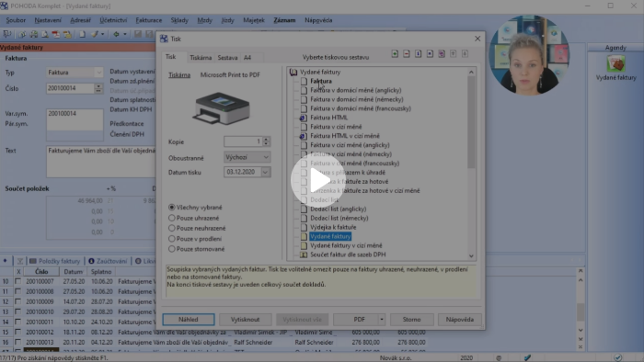Open the Fakturace menu
This screenshot has width=644, height=362.
149,20
